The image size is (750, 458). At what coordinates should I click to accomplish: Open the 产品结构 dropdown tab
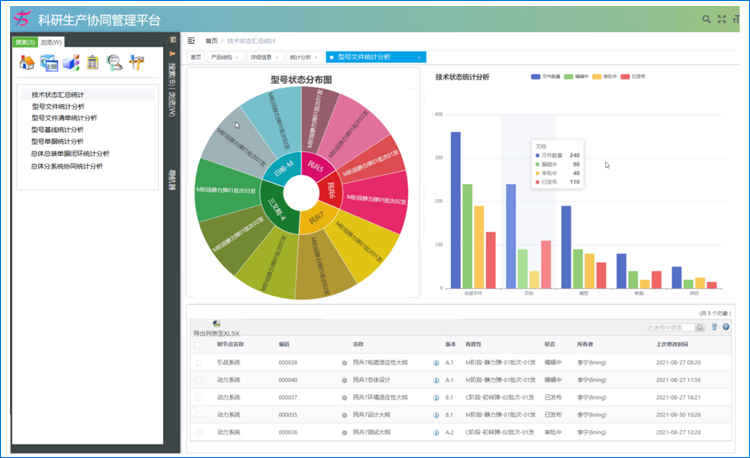225,57
